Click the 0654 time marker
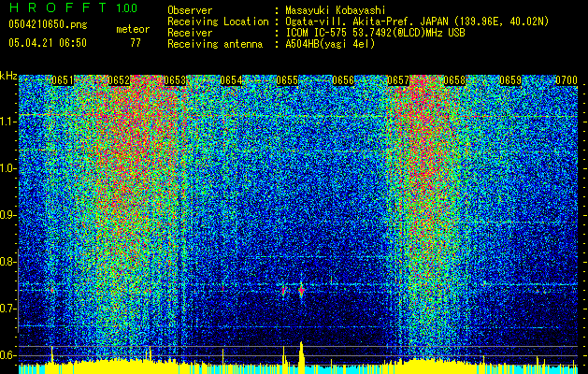Screen dimensions: 588x374 (231, 80)
